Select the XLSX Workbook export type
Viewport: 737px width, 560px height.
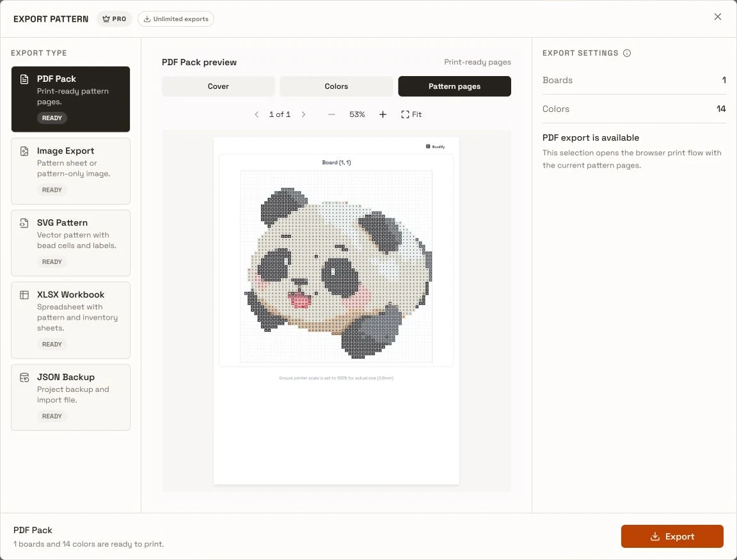[x=70, y=320]
